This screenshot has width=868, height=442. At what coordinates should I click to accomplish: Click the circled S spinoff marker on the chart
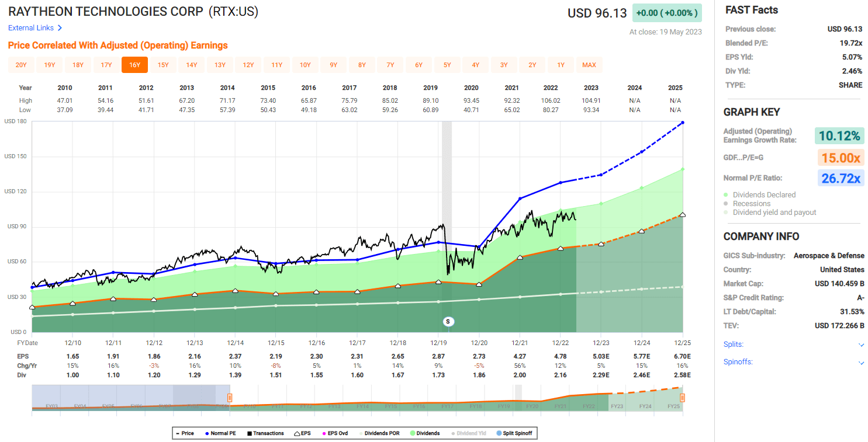point(448,321)
